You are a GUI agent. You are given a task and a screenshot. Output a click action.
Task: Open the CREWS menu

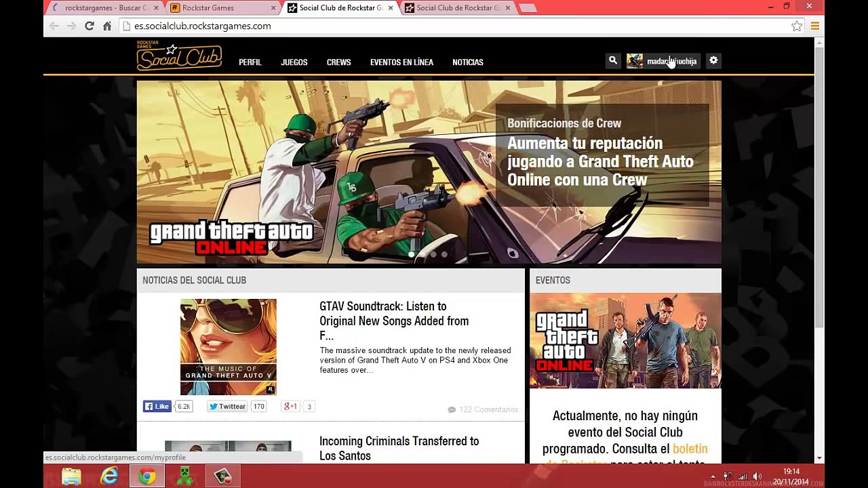pyautogui.click(x=339, y=62)
